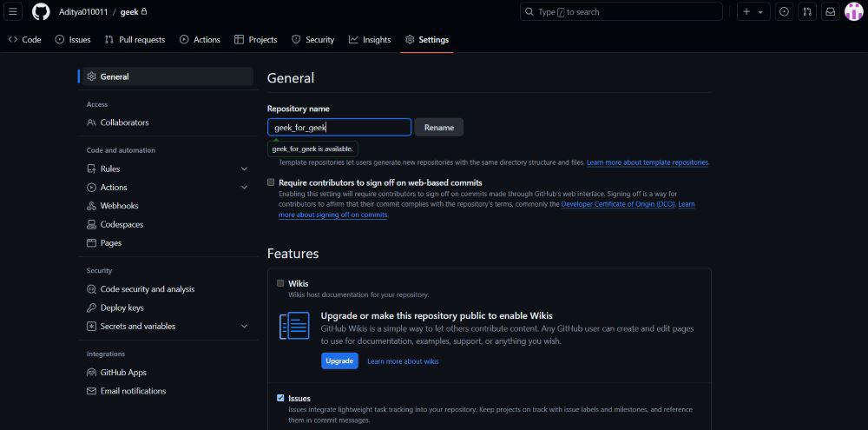Open the issues icon in header
The image size is (868, 430).
[784, 11]
